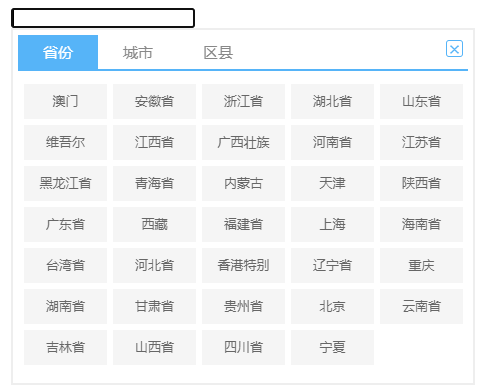Choose 山西省
This screenshot has height=391, width=485.
[x=154, y=347]
